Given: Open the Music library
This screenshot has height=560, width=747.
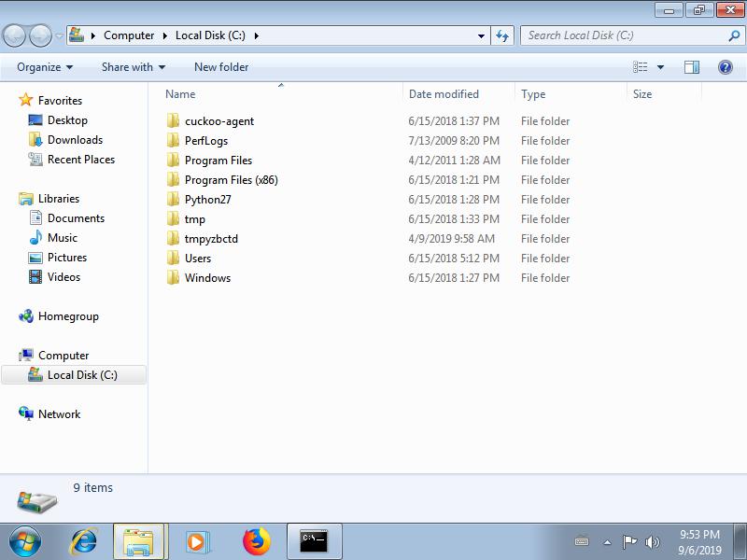Looking at the screenshot, I should point(62,238).
